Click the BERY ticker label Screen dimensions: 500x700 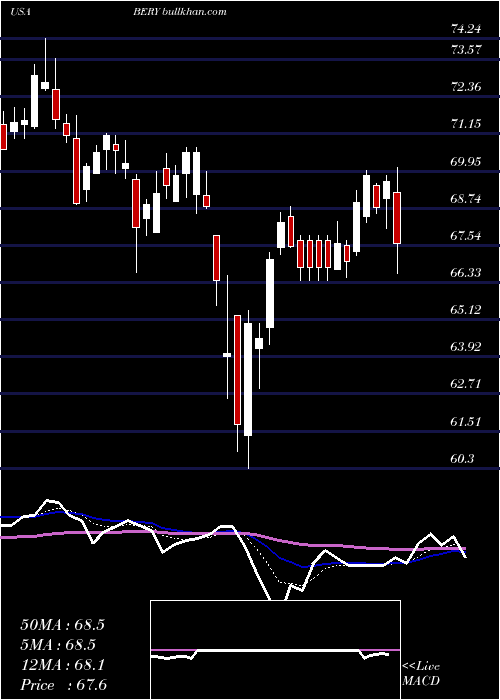(x=146, y=12)
